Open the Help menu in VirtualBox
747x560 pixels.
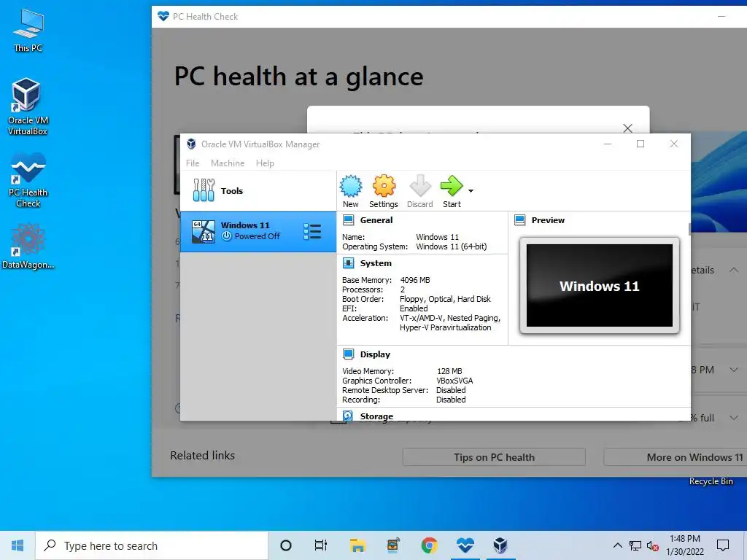(x=265, y=163)
